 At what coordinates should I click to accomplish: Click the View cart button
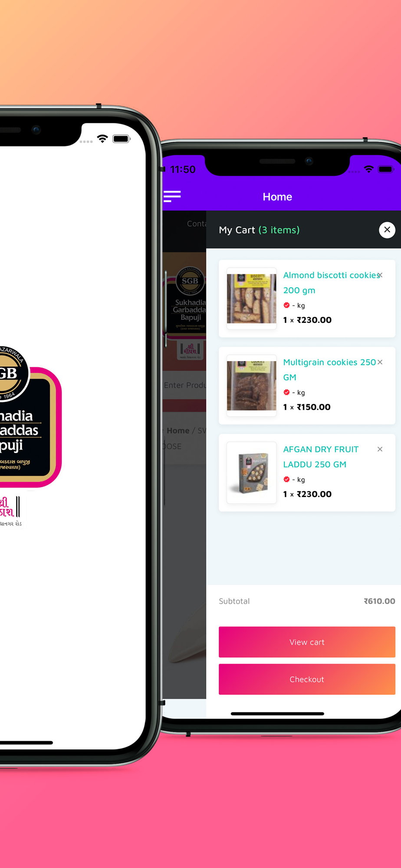pyautogui.click(x=307, y=642)
